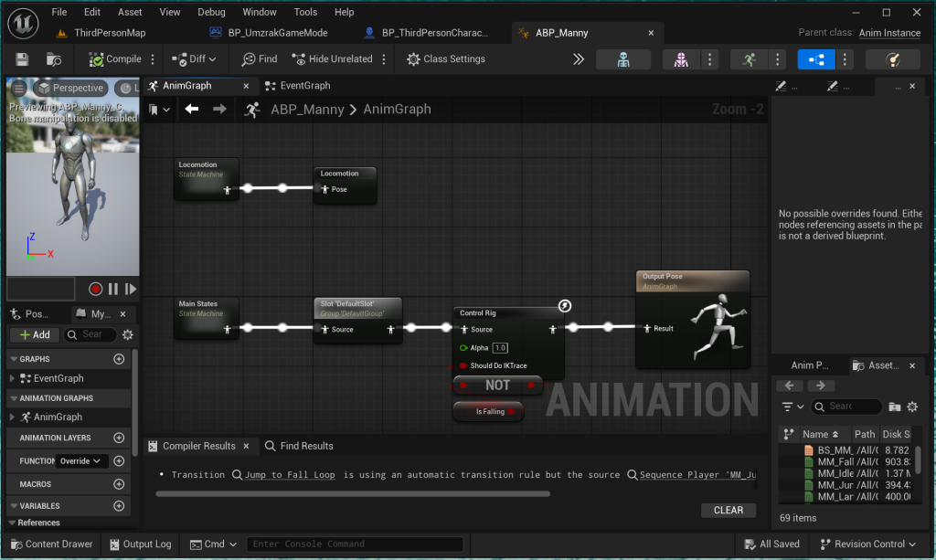This screenshot has width=936, height=560.
Task: Select the NOT boolean node
Action: pos(497,386)
